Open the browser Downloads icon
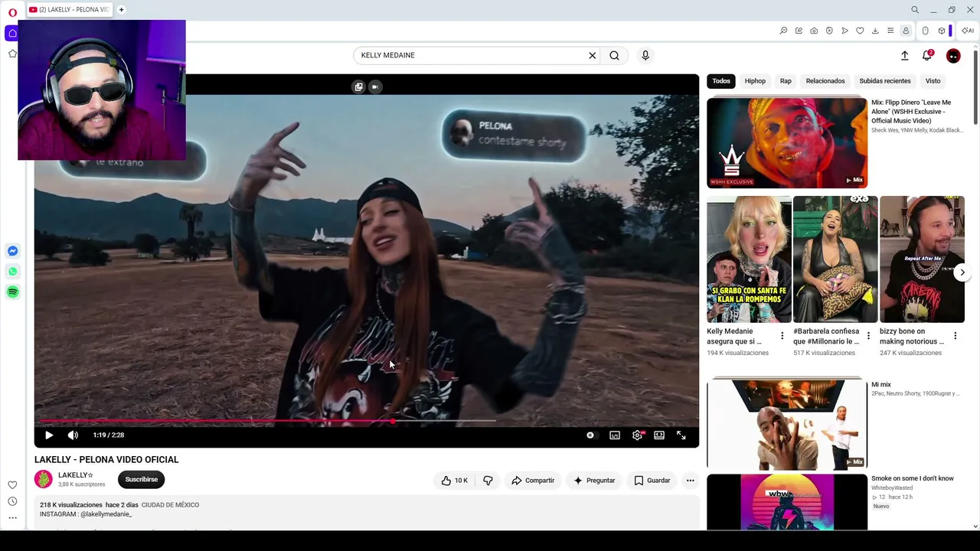Screen dimensions: 980x551 pos(875,31)
